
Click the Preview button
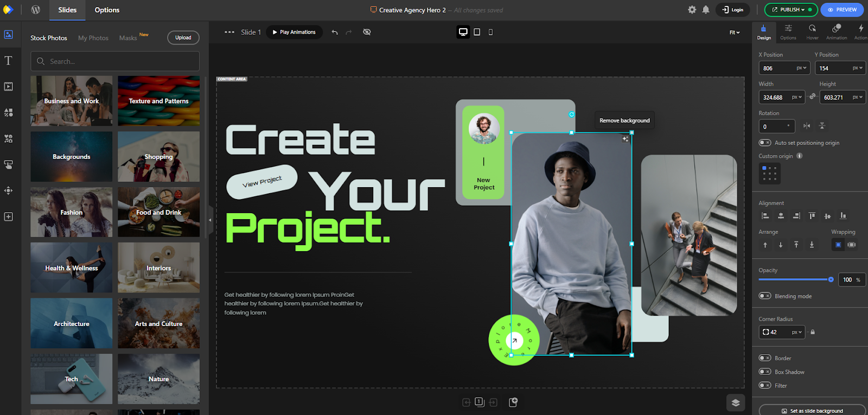tap(842, 10)
